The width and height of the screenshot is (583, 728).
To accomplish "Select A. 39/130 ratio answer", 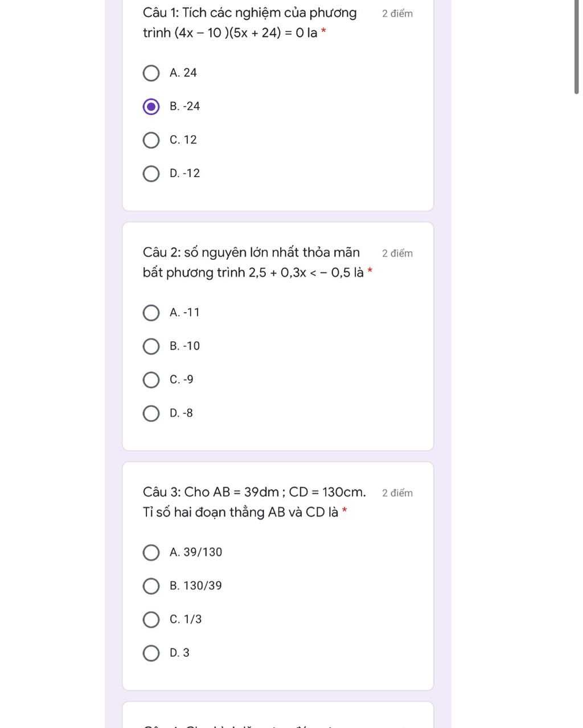I will (x=151, y=553).
